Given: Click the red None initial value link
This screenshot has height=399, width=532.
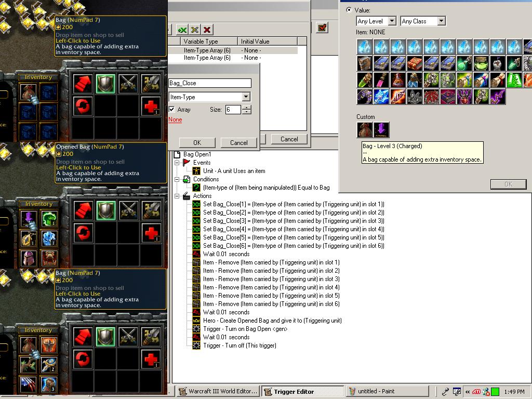Looking at the screenshot, I should (175, 120).
